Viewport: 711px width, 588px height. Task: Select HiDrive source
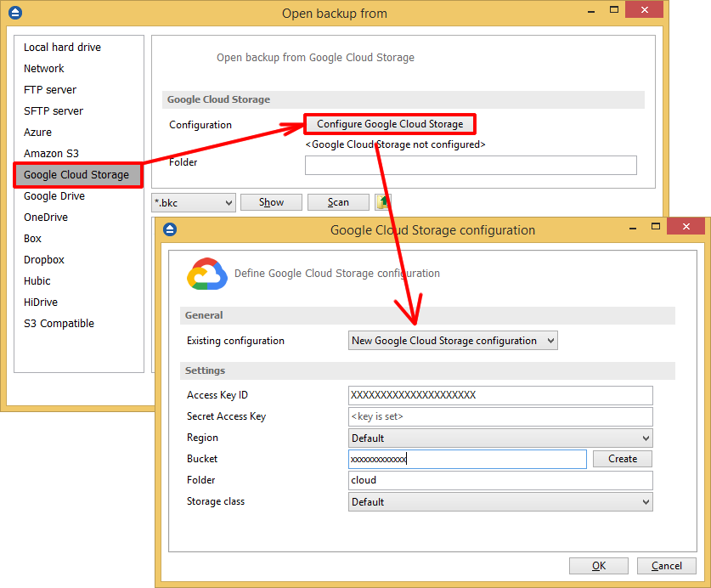pyautogui.click(x=41, y=302)
